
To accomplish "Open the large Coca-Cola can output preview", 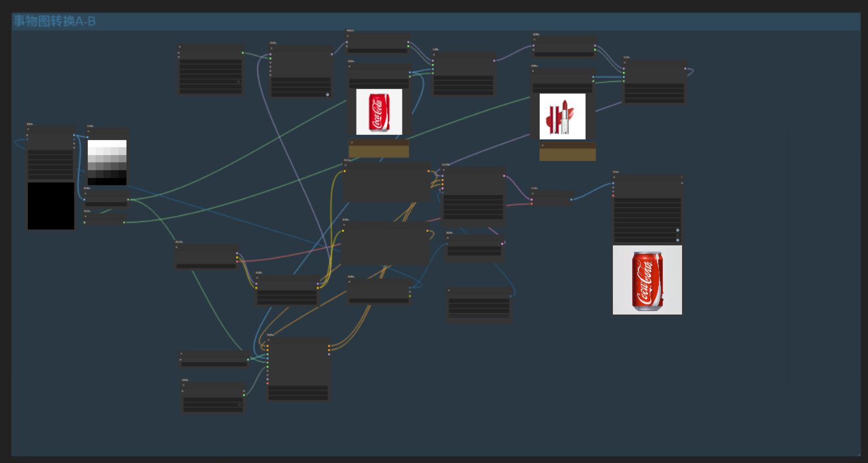I will coord(647,280).
